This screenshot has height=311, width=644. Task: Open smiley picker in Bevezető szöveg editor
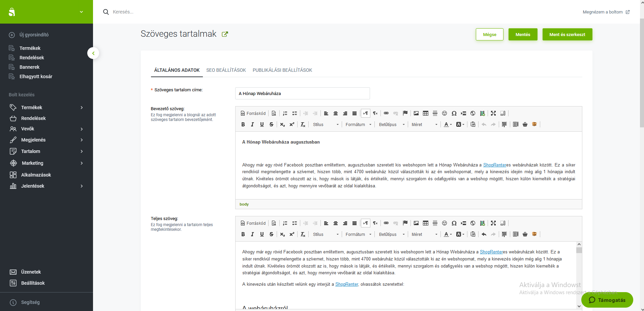pyautogui.click(x=444, y=113)
